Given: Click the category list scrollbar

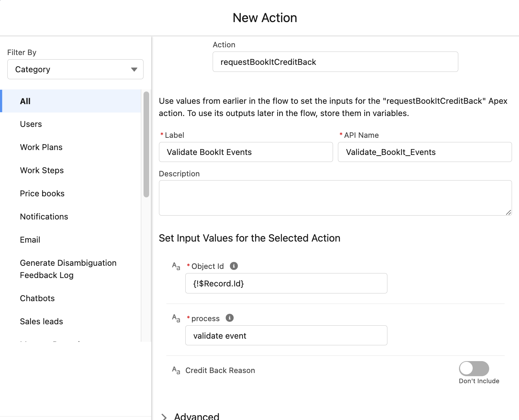Looking at the screenshot, I should (x=146, y=144).
